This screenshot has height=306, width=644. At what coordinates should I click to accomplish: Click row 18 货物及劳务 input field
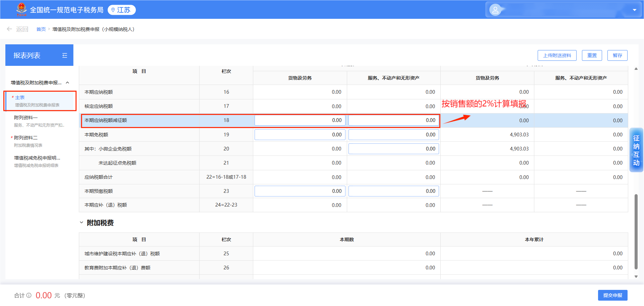click(x=300, y=120)
